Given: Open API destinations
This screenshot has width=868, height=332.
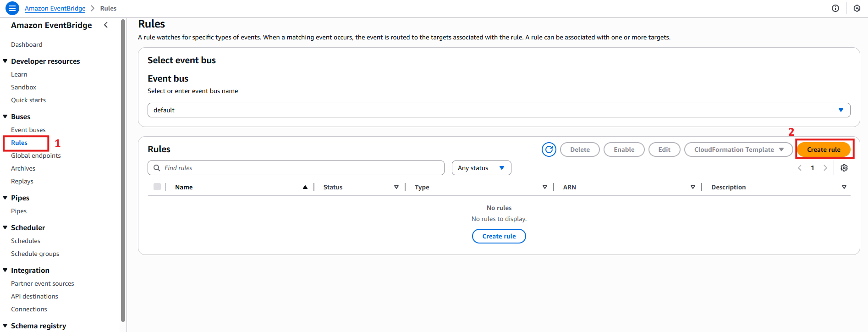Looking at the screenshot, I should pyautogui.click(x=34, y=296).
